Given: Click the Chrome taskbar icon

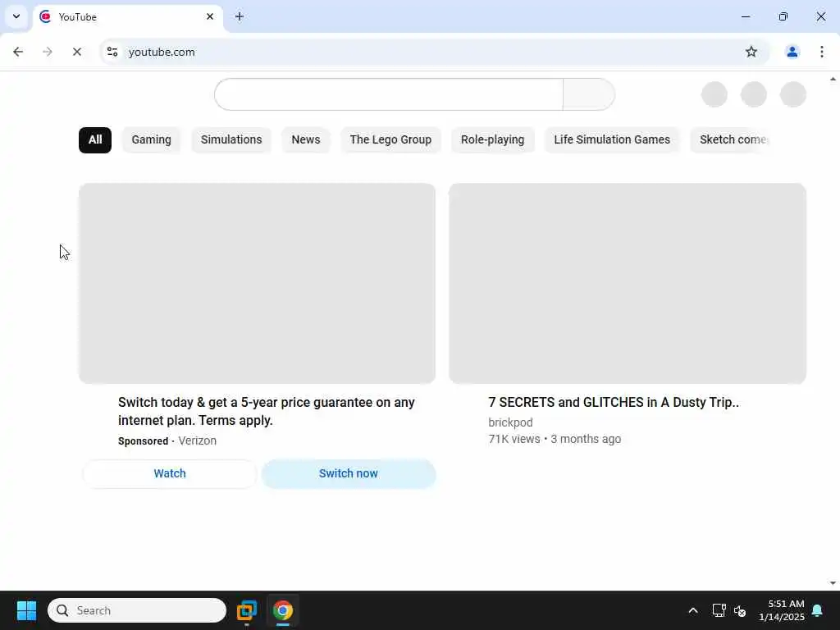Looking at the screenshot, I should pyautogui.click(x=282, y=610).
